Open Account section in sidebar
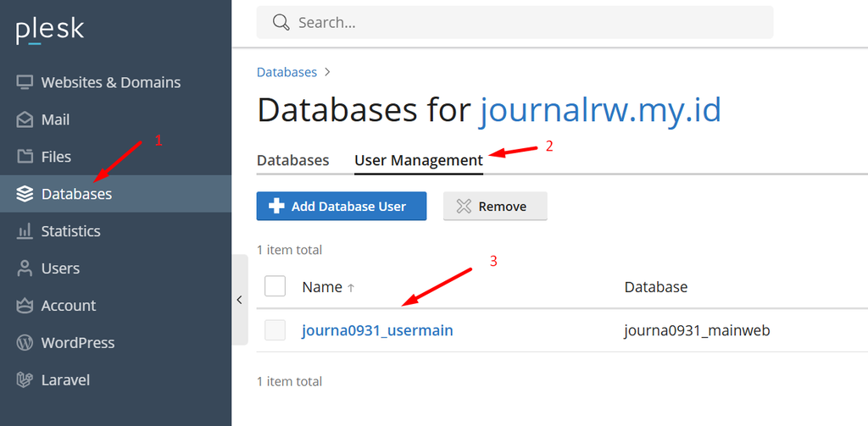The width and height of the screenshot is (868, 426). (115, 306)
